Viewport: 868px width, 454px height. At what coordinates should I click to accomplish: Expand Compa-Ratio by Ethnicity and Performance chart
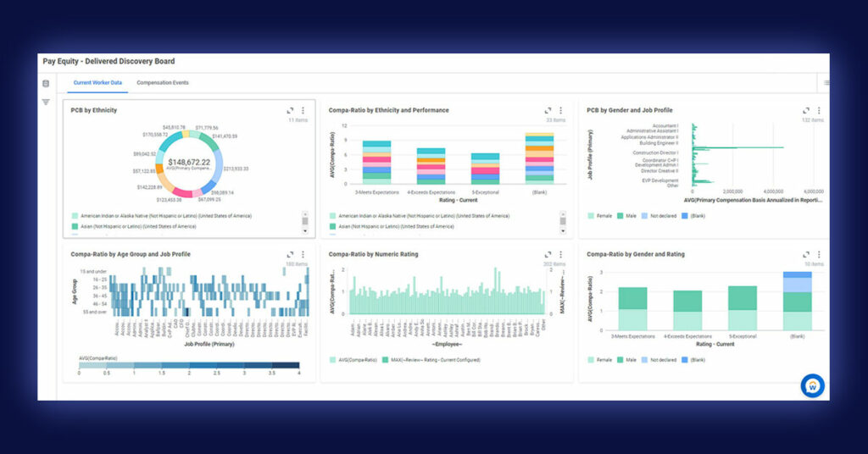(x=548, y=111)
